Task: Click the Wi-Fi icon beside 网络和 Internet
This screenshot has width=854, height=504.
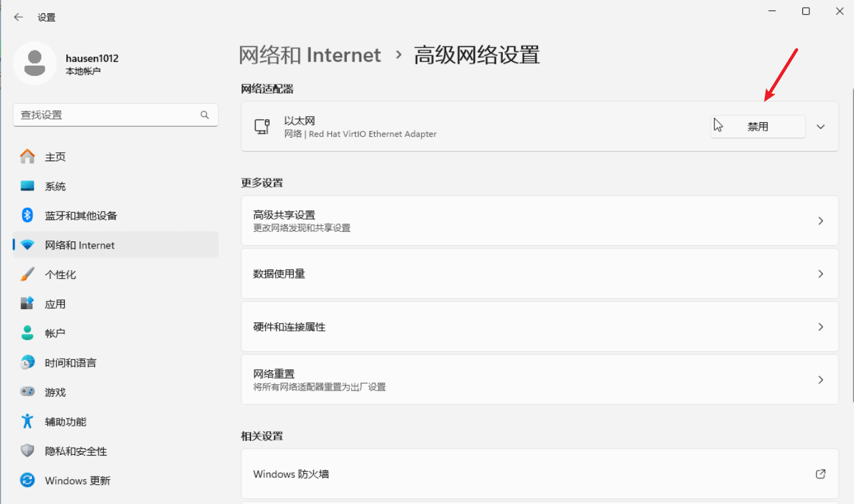Action: pos(28,245)
